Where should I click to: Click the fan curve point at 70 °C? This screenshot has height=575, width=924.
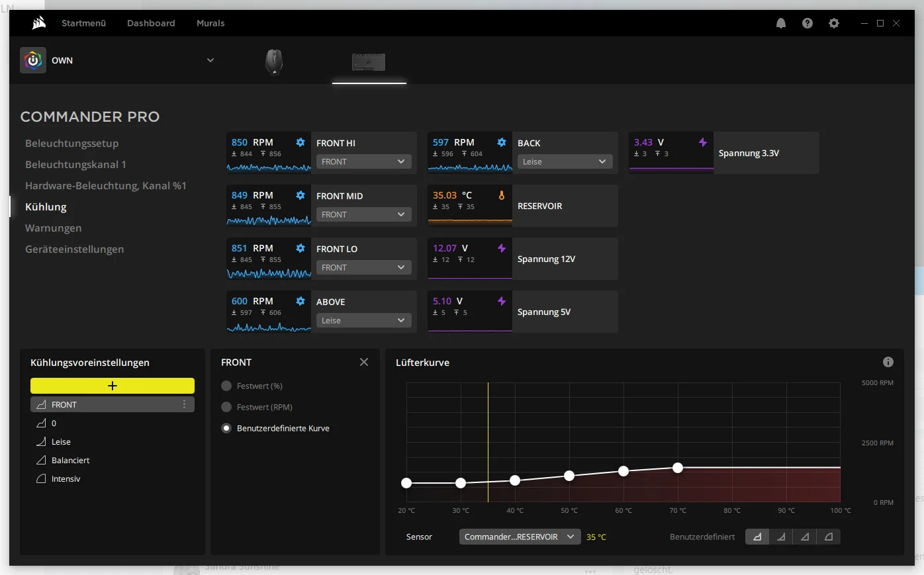[x=678, y=468]
